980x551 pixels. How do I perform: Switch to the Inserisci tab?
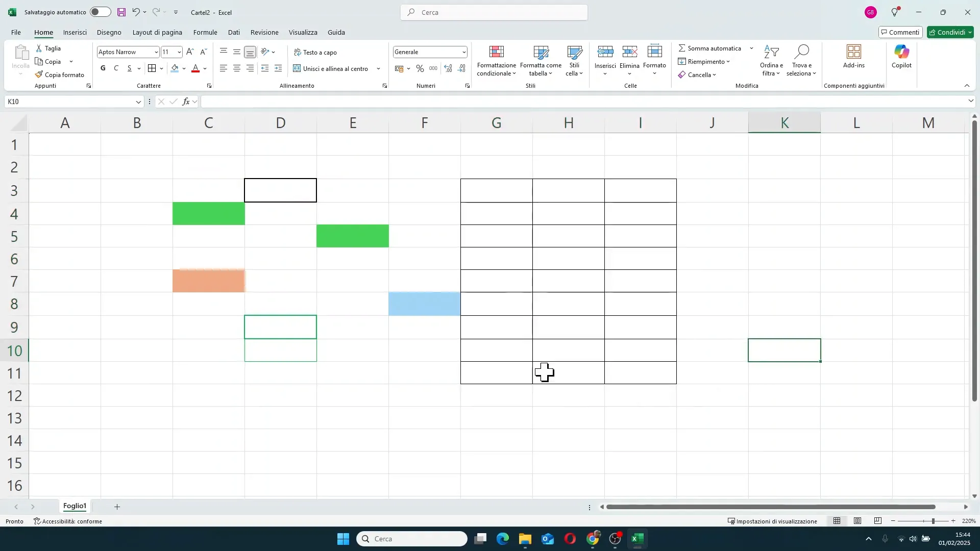[x=75, y=32]
